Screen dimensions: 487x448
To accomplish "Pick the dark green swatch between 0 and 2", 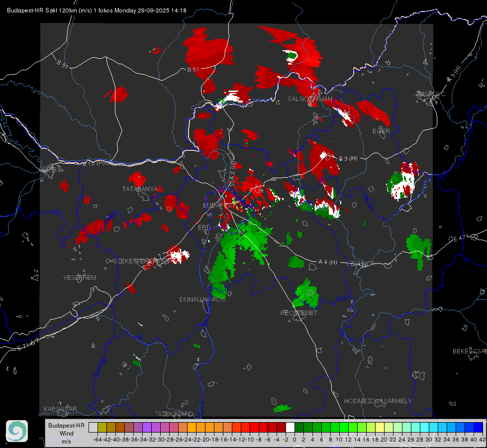I will (299, 427).
